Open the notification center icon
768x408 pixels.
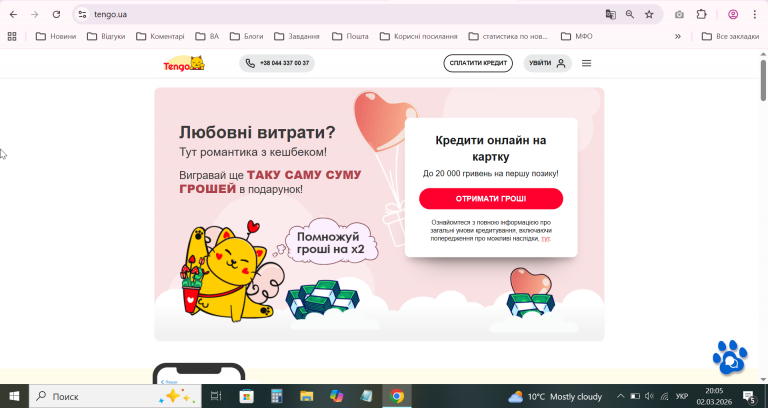pos(749,396)
